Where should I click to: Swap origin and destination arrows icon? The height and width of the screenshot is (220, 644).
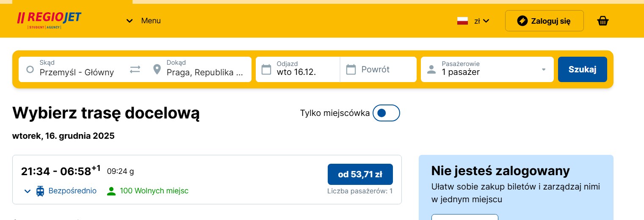(x=135, y=69)
